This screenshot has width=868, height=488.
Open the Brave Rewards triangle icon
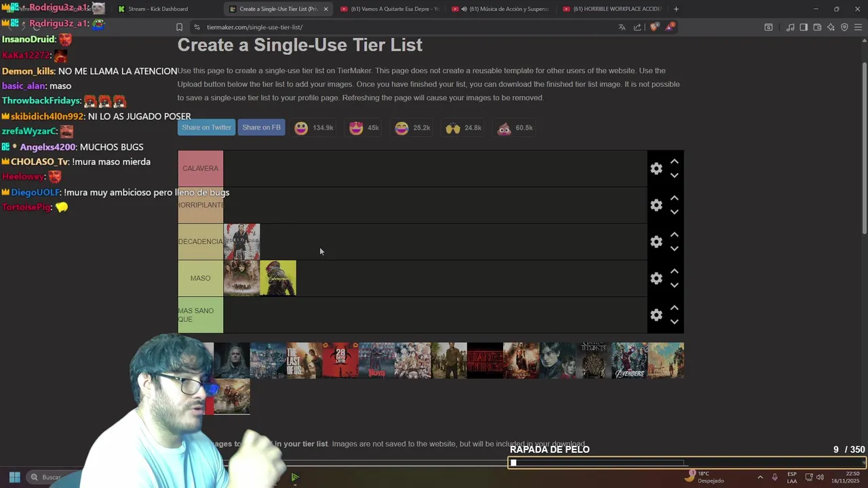(670, 27)
